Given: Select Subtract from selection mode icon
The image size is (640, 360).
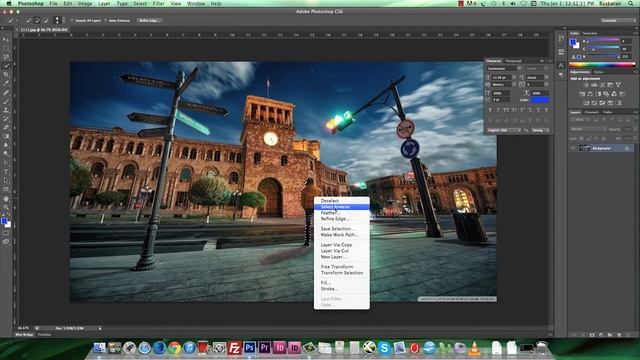Looking at the screenshot, I should (45, 20).
